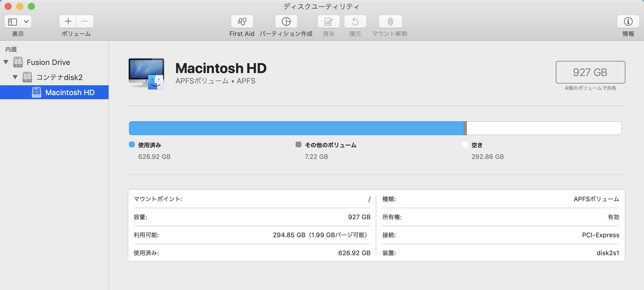Click the Macintosh HD sidebar volume icon
The image size is (644, 290).
pos(37,92)
